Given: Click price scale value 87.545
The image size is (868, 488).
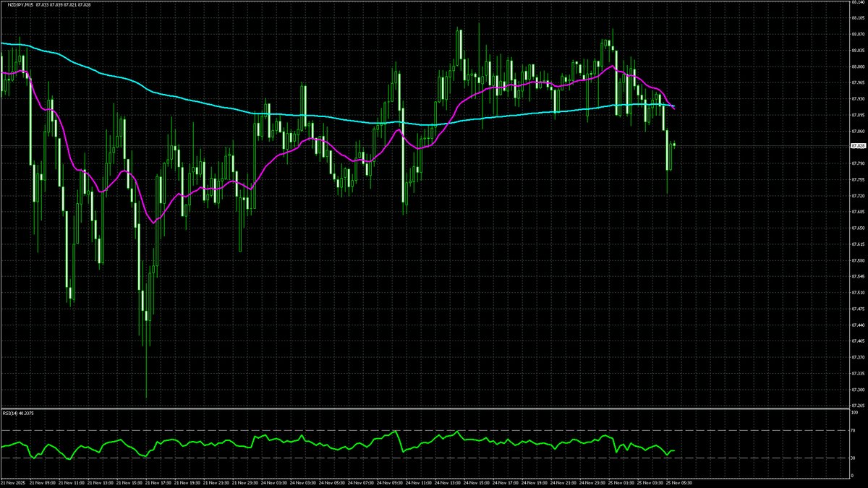Looking at the screenshot, I should [x=858, y=276].
